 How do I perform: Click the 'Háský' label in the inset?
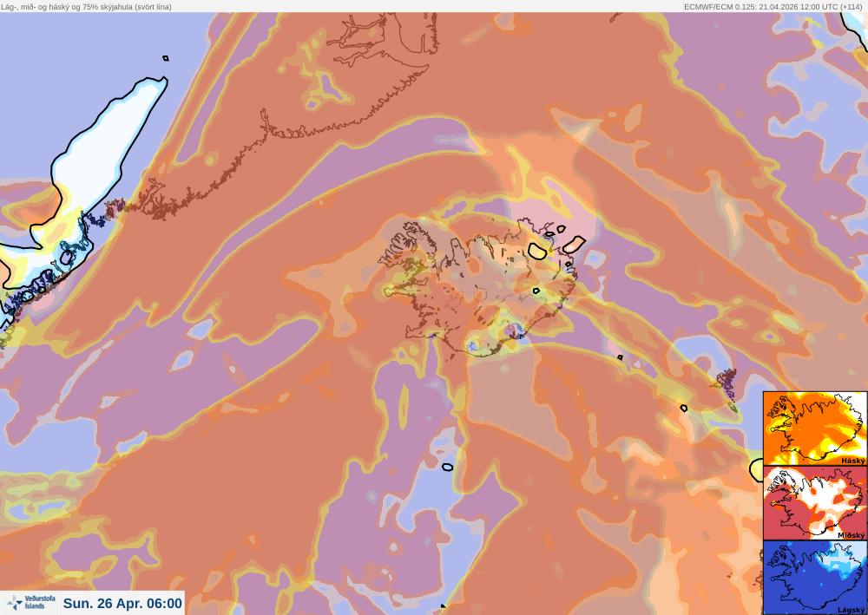(852, 460)
